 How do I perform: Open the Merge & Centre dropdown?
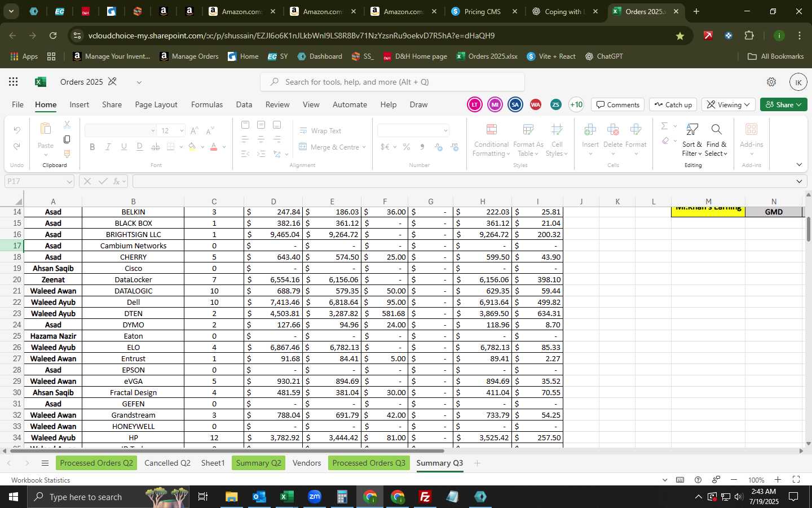pyautogui.click(x=364, y=147)
